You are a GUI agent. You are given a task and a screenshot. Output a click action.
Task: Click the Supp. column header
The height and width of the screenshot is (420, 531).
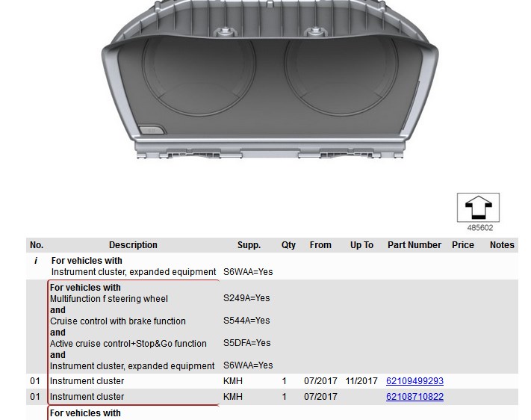pos(249,245)
